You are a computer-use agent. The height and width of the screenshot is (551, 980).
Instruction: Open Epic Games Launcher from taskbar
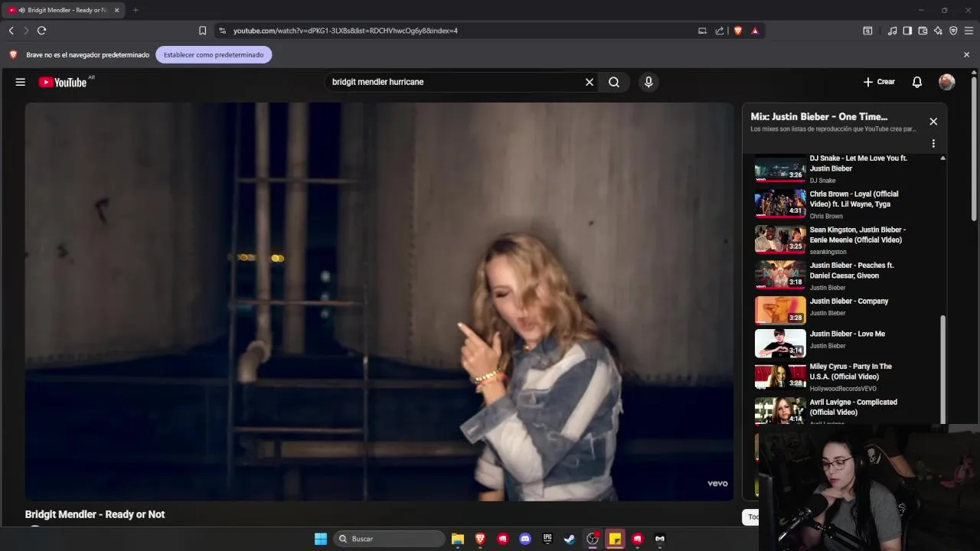[x=547, y=539]
